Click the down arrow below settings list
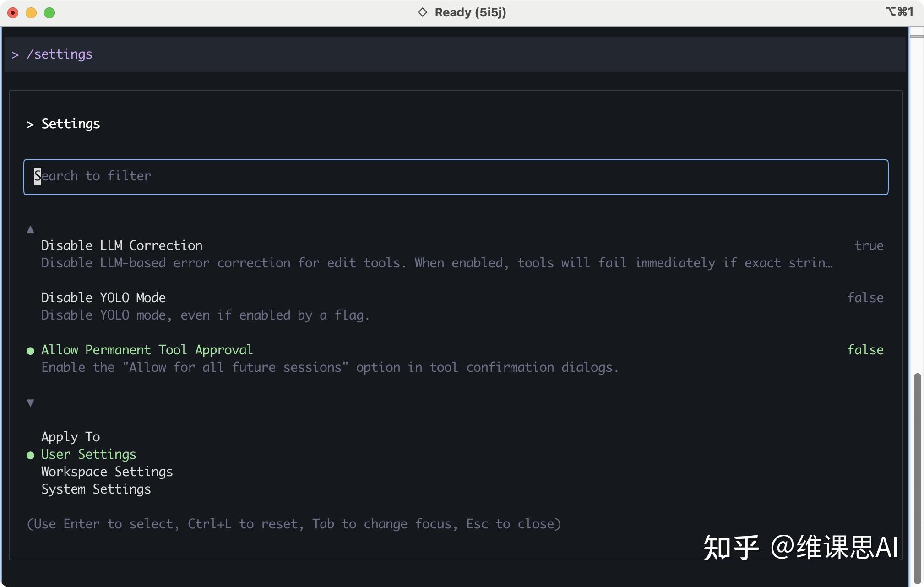This screenshot has width=924, height=587. [30, 403]
